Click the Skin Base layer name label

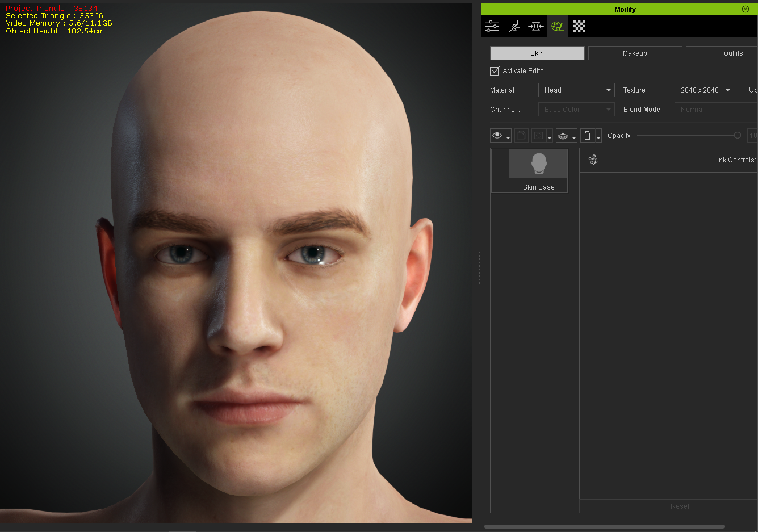(x=538, y=187)
